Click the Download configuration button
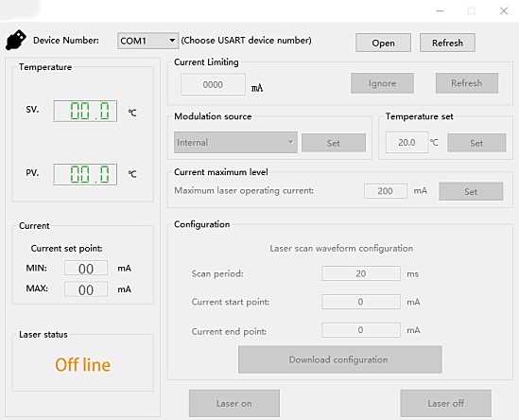 (x=340, y=359)
